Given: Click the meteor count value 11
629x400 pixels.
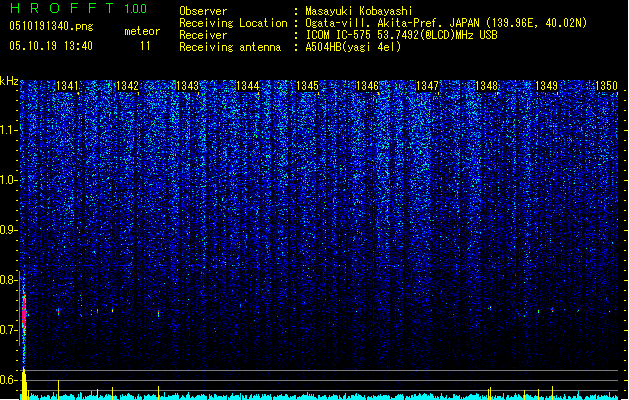Looking at the screenshot, I should [145, 46].
